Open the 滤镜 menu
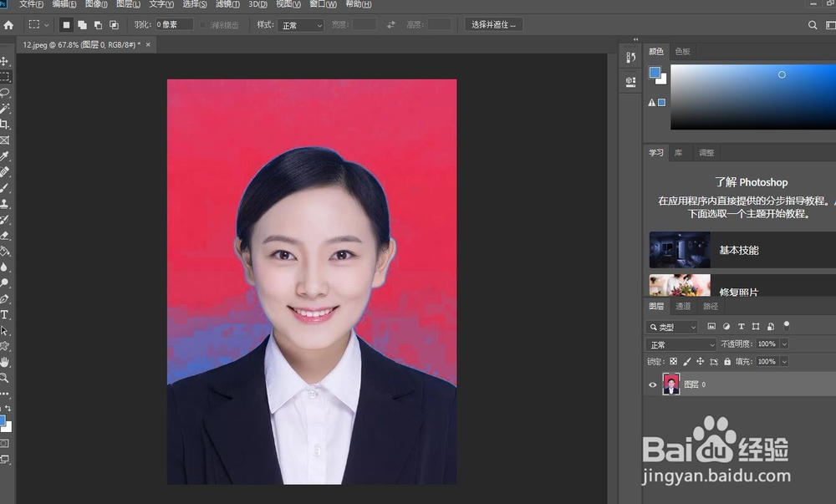Viewport: 836px width, 504px height. click(x=227, y=4)
